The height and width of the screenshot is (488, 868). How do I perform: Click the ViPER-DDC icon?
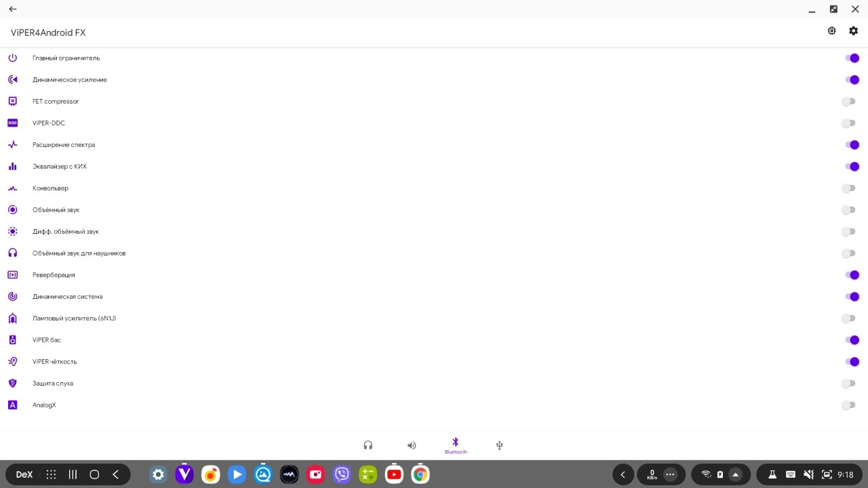(12, 123)
